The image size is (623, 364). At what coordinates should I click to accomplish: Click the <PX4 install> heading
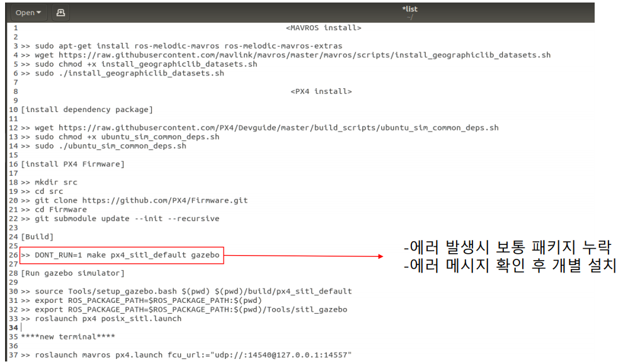321,91
